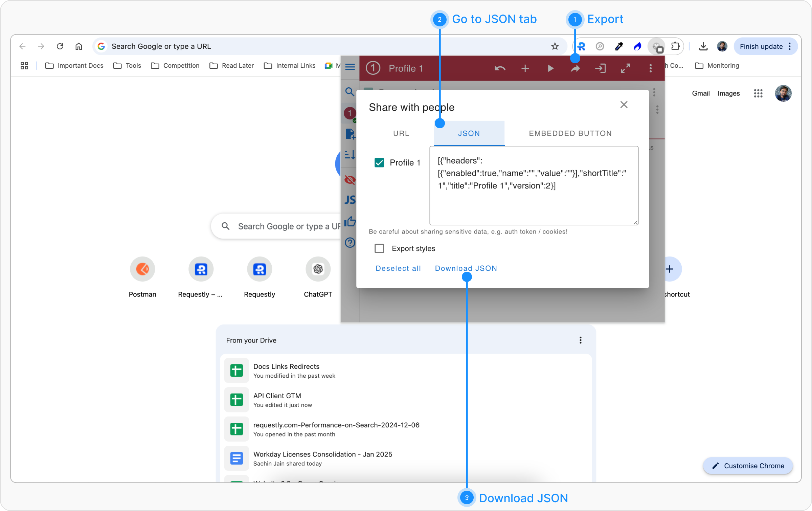Click the import profile icon
Screen dimensions: 812x511
600,68
